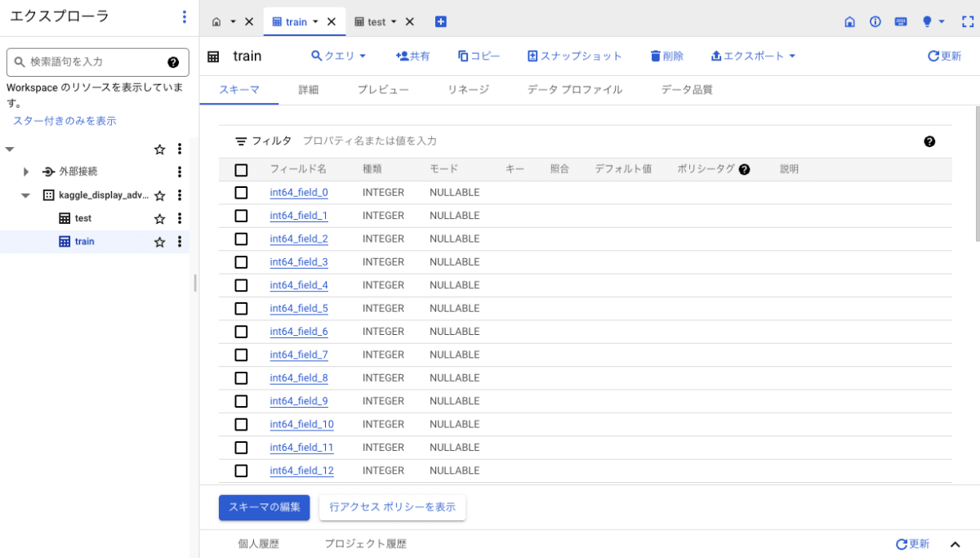This screenshot has height=558, width=980.
Task: Check the int64_field_1 row checkbox
Action: tap(241, 216)
